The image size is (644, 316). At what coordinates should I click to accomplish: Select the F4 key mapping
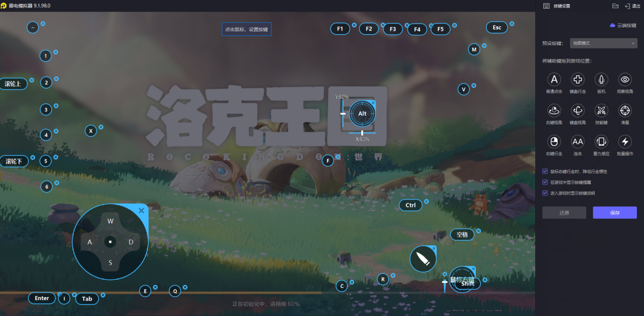click(x=417, y=30)
